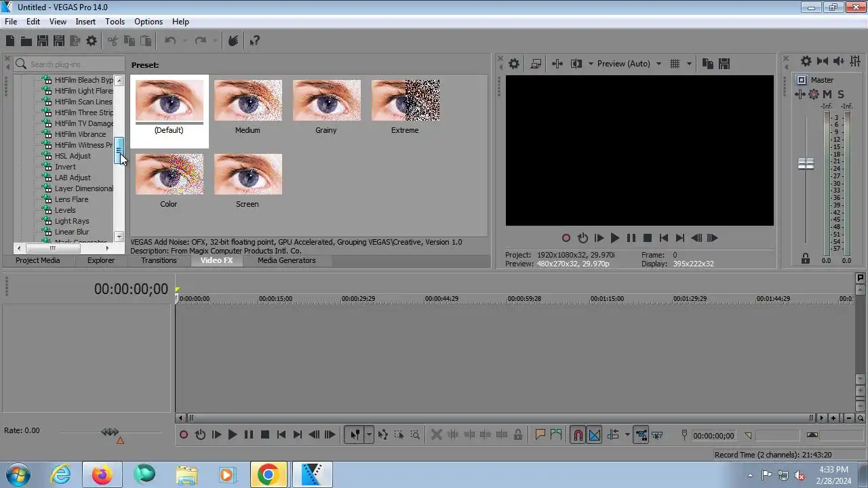868x488 pixels.
Task: Open the Insert menu
Action: coord(85,22)
